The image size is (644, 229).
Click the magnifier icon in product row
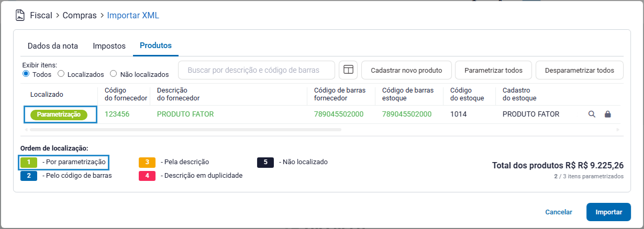592,114
